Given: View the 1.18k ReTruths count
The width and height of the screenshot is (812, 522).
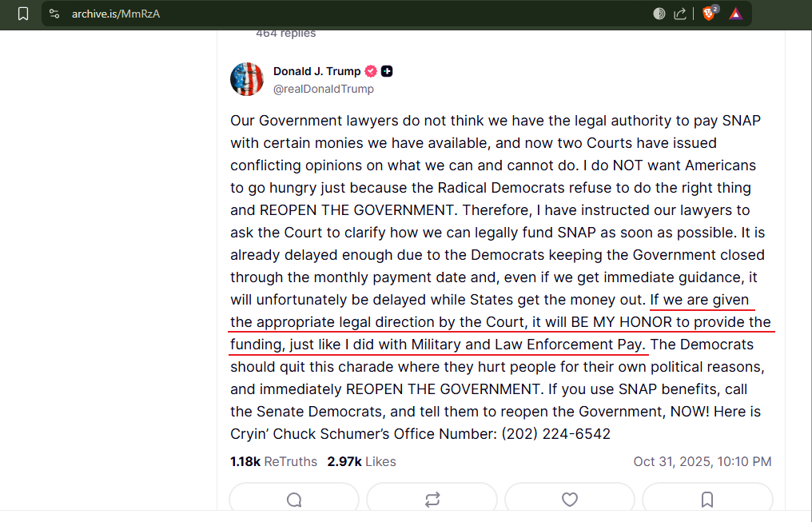Looking at the screenshot, I should (273, 461).
